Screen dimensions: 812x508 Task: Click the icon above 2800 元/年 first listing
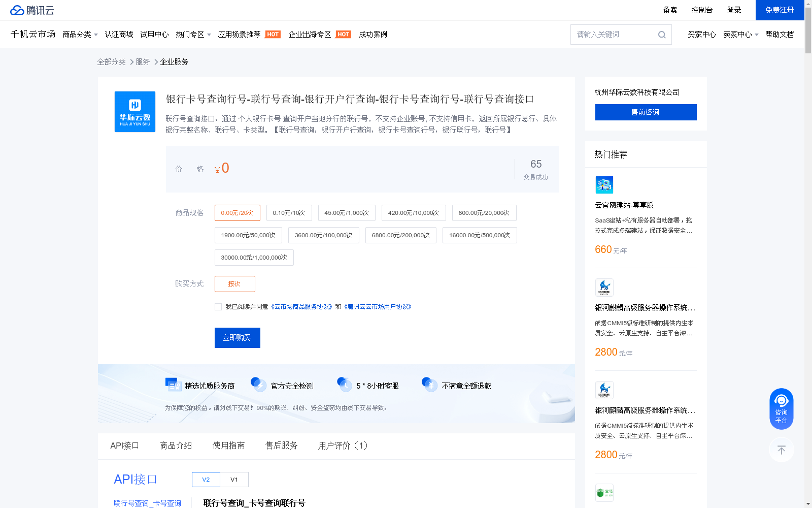604,288
